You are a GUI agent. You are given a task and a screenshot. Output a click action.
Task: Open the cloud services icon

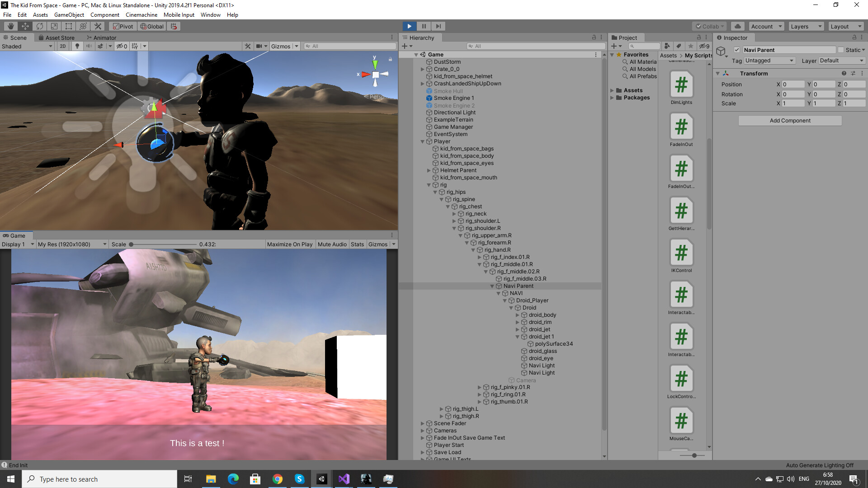click(738, 26)
